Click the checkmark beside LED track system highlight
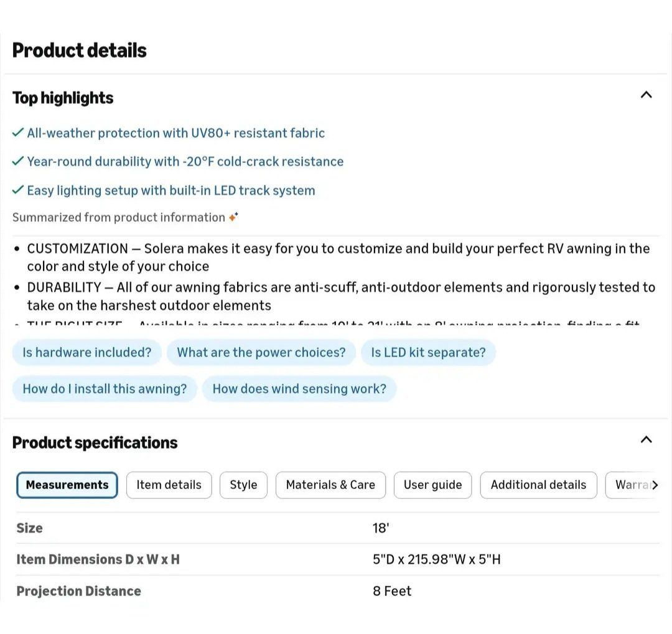The width and height of the screenshot is (672, 634). (x=18, y=190)
